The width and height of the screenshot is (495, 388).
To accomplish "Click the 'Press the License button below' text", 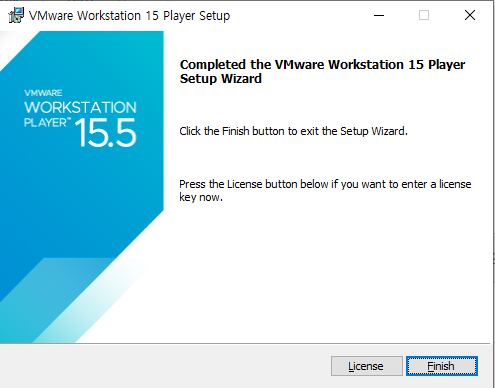I will pyautogui.click(x=325, y=184).
